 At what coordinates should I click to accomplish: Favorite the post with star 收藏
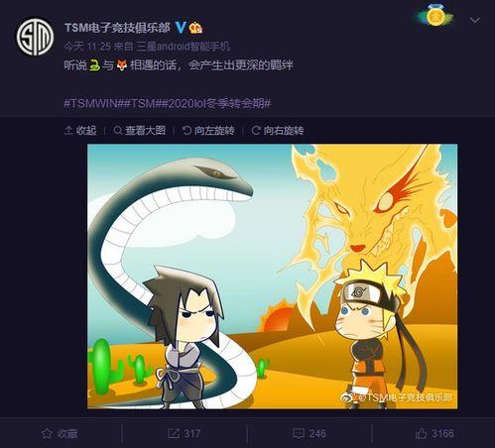tap(60, 433)
